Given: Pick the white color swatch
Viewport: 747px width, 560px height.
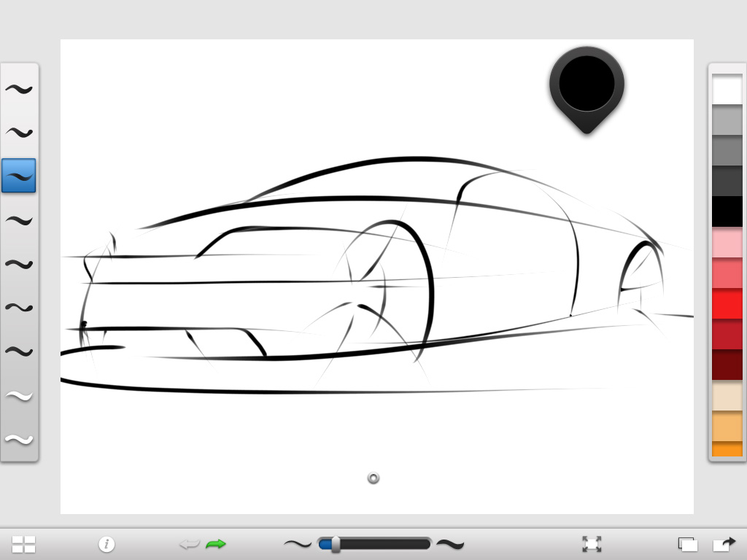Looking at the screenshot, I should coord(727,88).
